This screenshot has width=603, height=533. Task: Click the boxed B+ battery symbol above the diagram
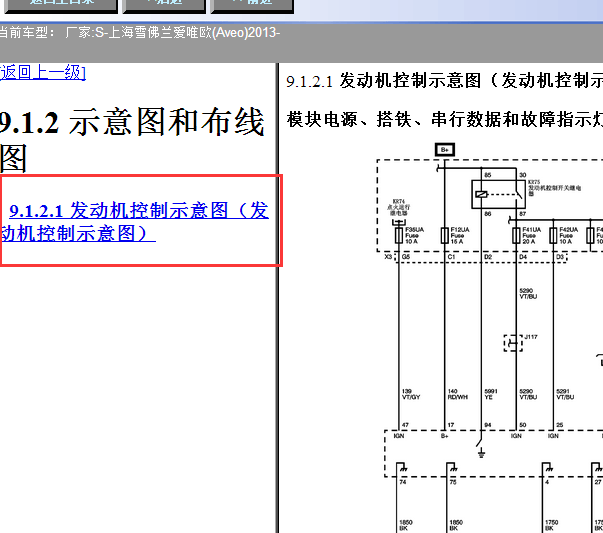click(445, 150)
